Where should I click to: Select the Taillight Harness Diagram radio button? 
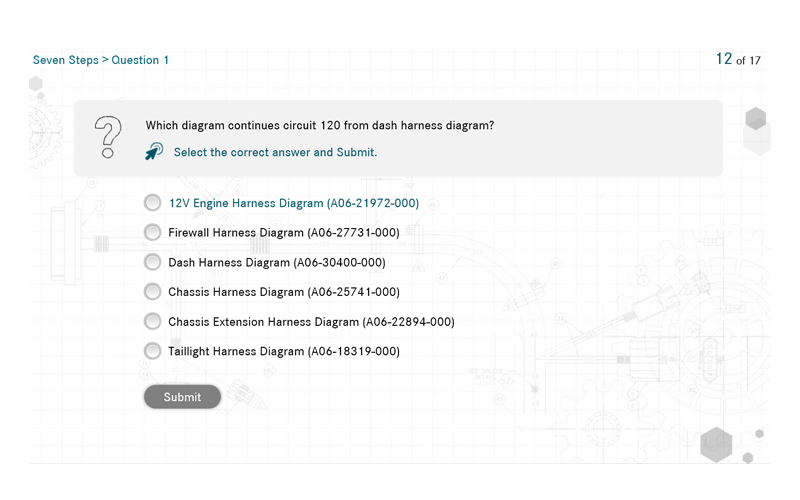tap(152, 351)
